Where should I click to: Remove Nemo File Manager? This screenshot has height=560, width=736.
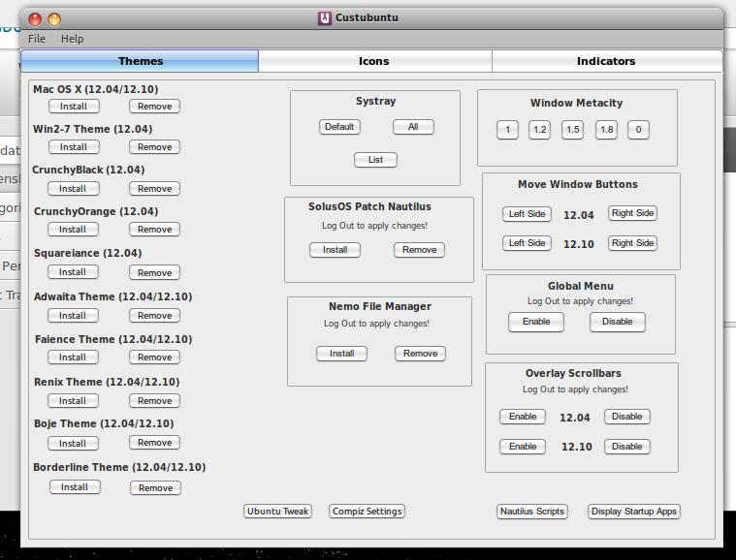tap(420, 354)
